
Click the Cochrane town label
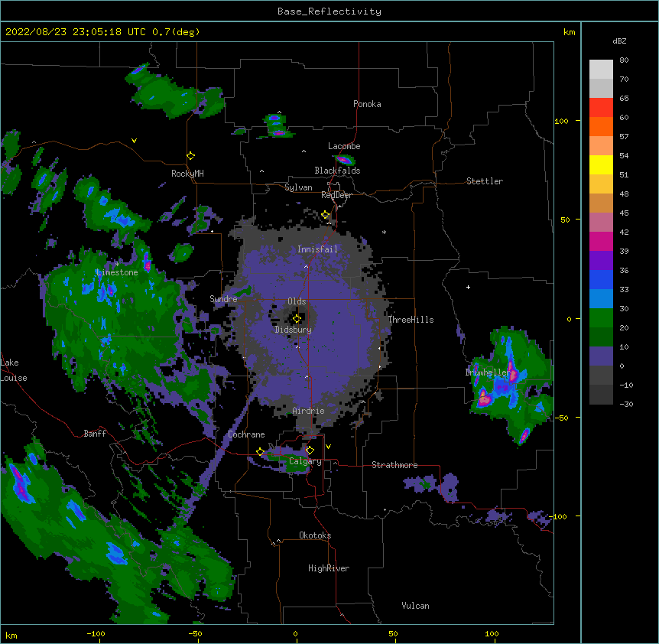click(x=246, y=434)
